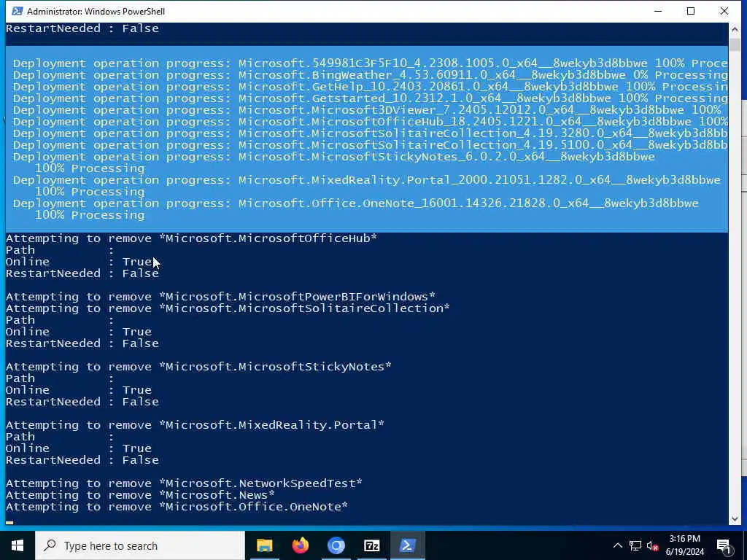The height and width of the screenshot is (560, 747).
Task: Click the BingWeather deployment progress line
Action: point(370,75)
